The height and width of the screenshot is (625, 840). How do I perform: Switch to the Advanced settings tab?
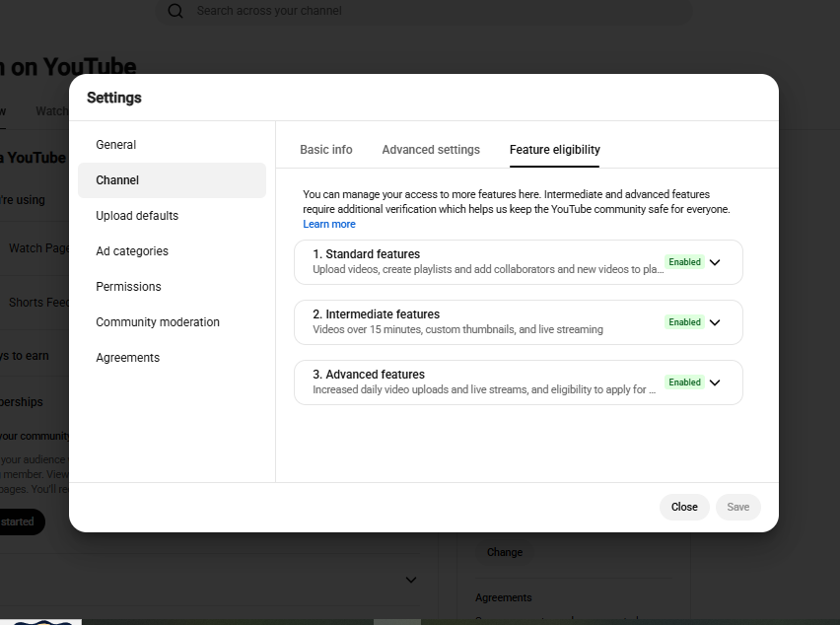tap(431, 150)
